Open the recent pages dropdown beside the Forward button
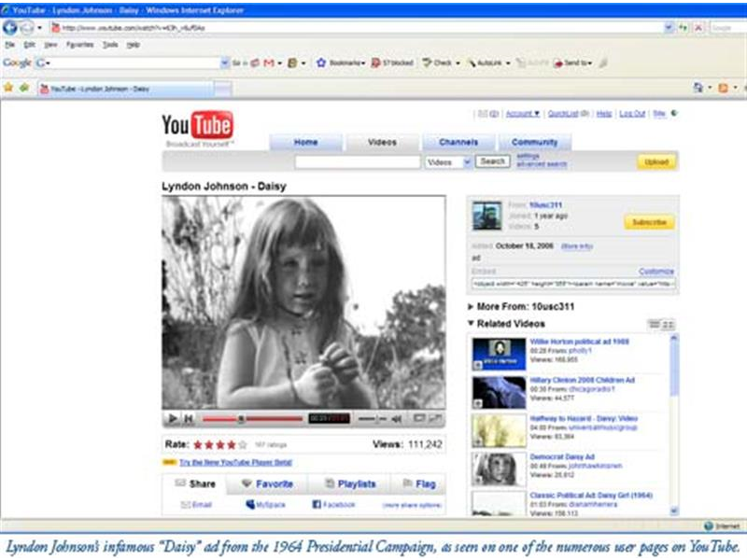 pos(39,28)
